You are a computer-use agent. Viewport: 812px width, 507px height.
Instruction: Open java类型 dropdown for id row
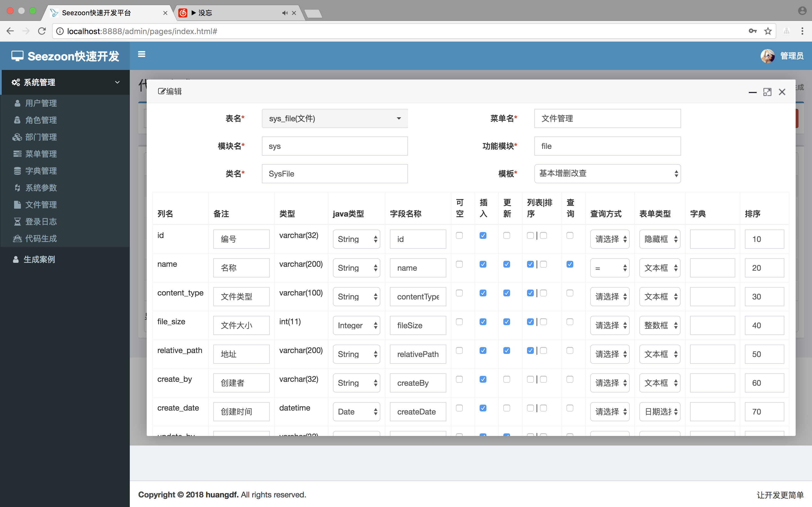[356, 239]
